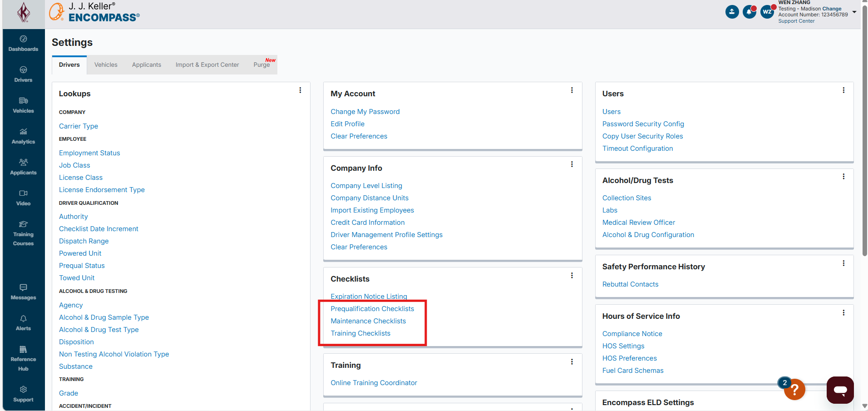The image size is (868, 411).
Task: Open the Checklists panel options menu
Action: [572, 276]
